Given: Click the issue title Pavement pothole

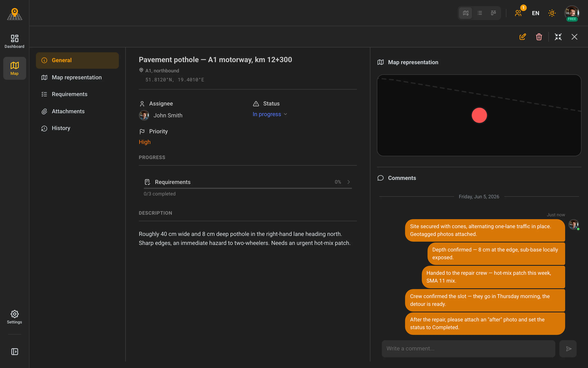Looking at the screenshot, I should click(215, 60).
